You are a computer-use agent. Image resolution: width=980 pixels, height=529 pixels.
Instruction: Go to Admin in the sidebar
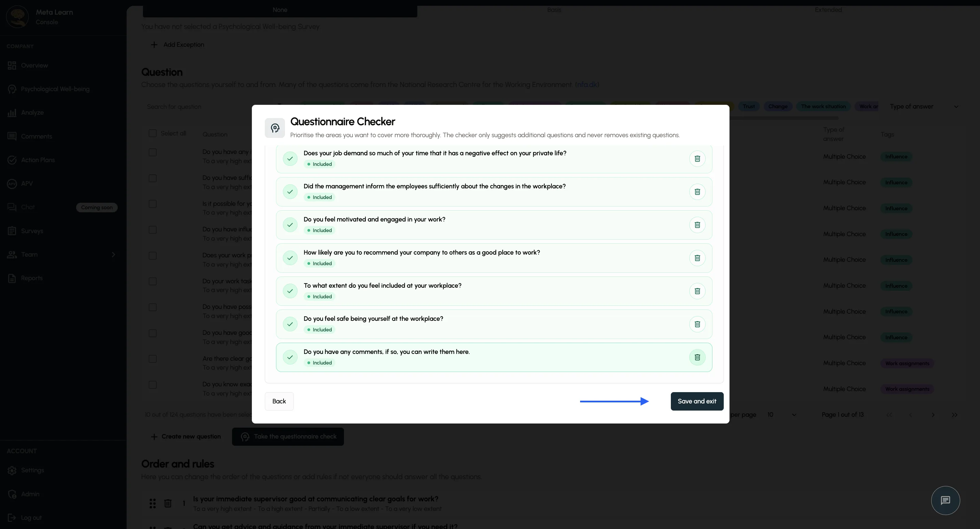[x=30, y=494]
